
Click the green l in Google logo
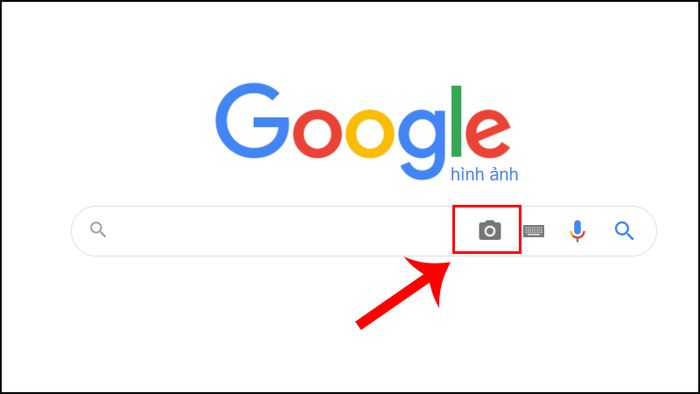pyautogui.click(x=456, y=121)
